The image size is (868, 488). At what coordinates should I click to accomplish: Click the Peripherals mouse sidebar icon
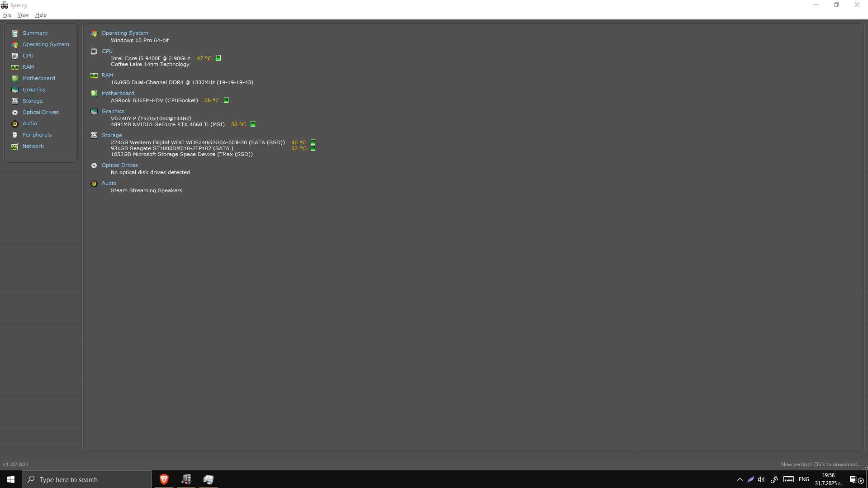point(15,135)
